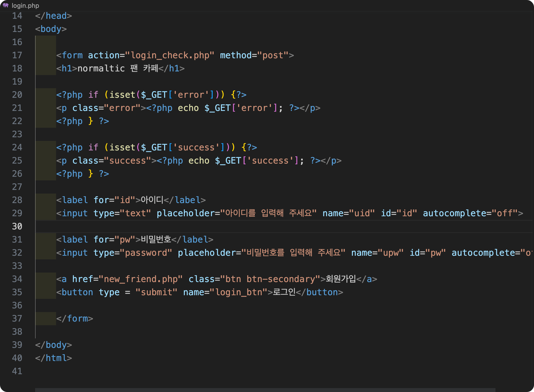Screen dimensions: 534x392
Task: Click the closing head tag
Action: tap(53, 16)
